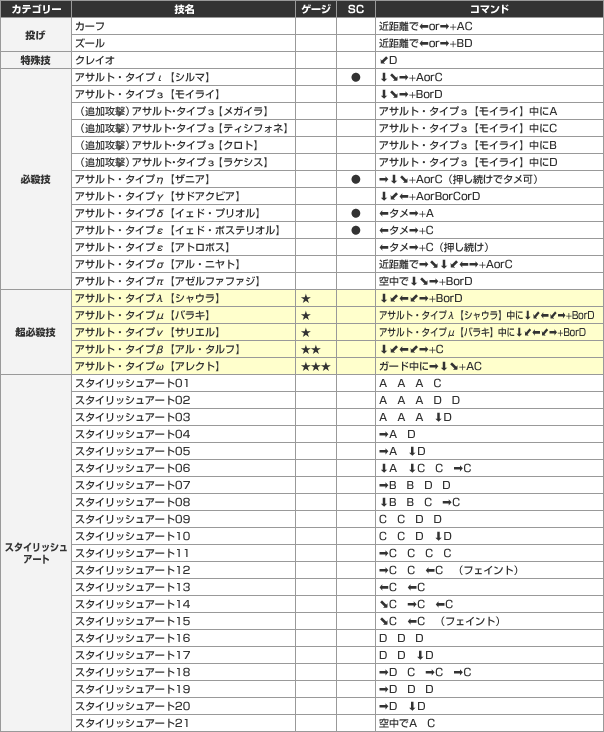The width and height of the screenshot is (604, 732).
Task: Click the 空中で↓↘→+BorD command cell
Action: (x=489, y=281)
